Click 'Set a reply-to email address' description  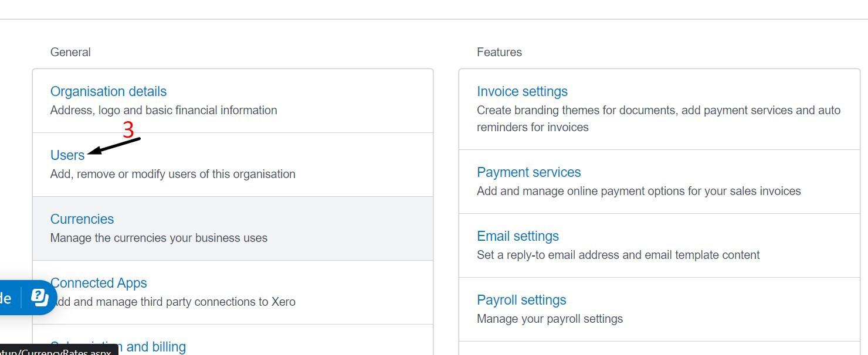click(618, 255)
